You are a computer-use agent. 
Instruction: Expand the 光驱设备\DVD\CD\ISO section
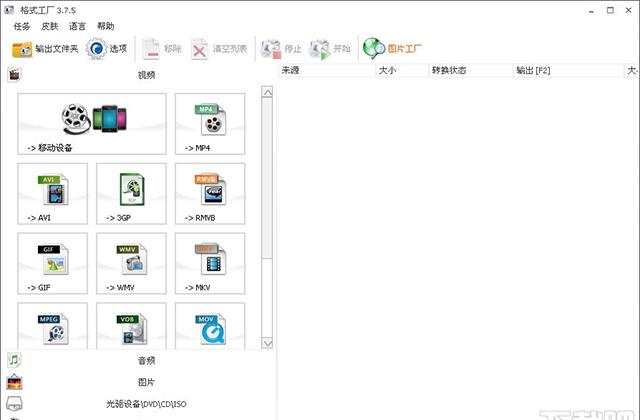[146, 404]
